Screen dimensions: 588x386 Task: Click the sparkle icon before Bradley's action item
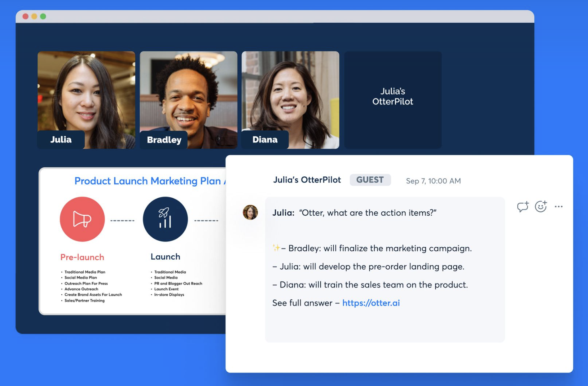click(x=276, y=248)
